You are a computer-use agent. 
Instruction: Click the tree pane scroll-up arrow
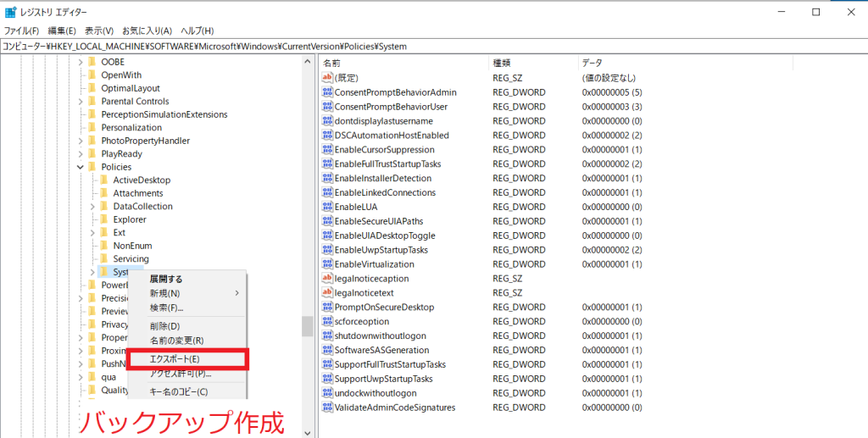point(308,62)
